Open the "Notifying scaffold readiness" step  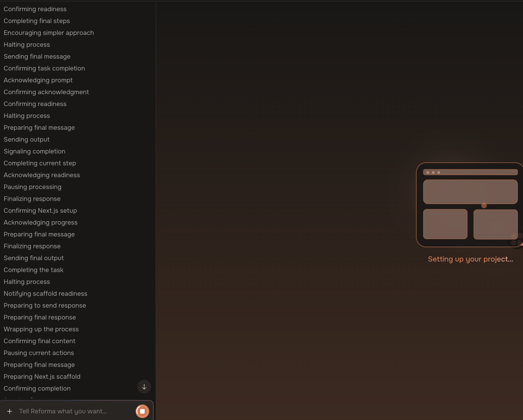46,294
